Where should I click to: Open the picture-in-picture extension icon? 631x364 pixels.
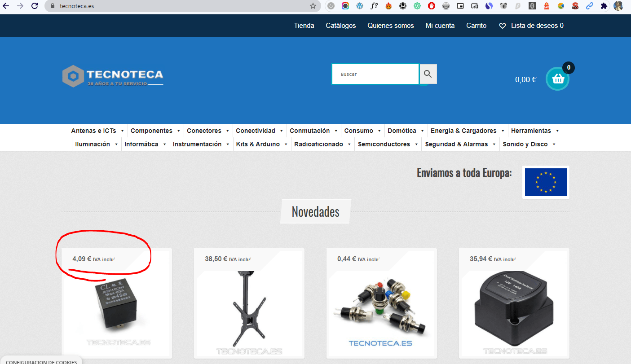coord(460,6)
